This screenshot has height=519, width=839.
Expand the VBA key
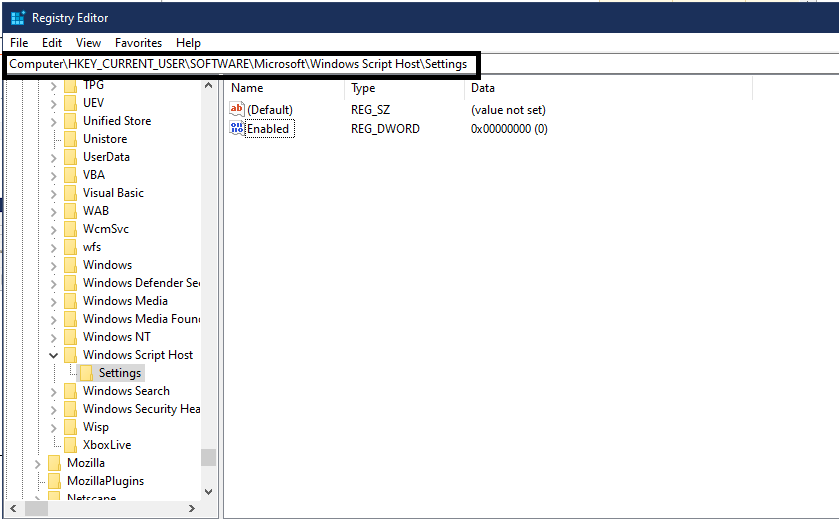click(53, 175)
